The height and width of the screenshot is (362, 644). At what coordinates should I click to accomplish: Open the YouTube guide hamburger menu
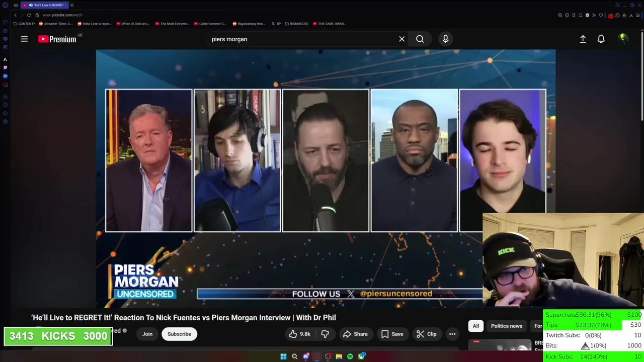(x=24, y=39)
